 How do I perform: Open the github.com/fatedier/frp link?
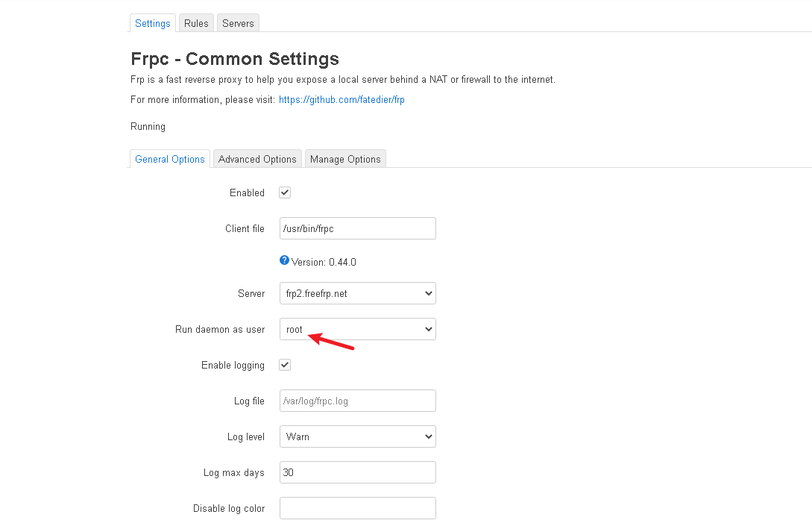[x=342, y=99]
